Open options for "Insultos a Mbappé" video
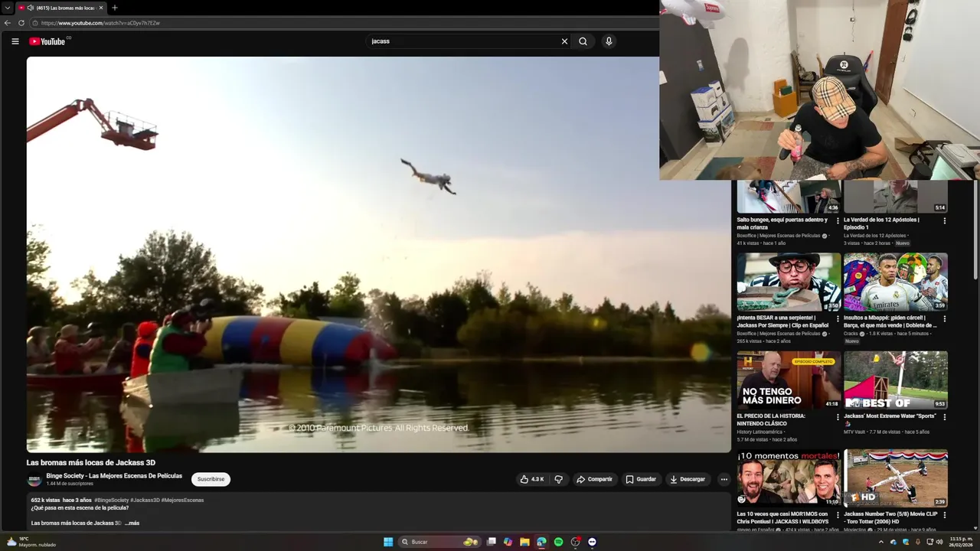The image size is (980, 551). [944, 318]
